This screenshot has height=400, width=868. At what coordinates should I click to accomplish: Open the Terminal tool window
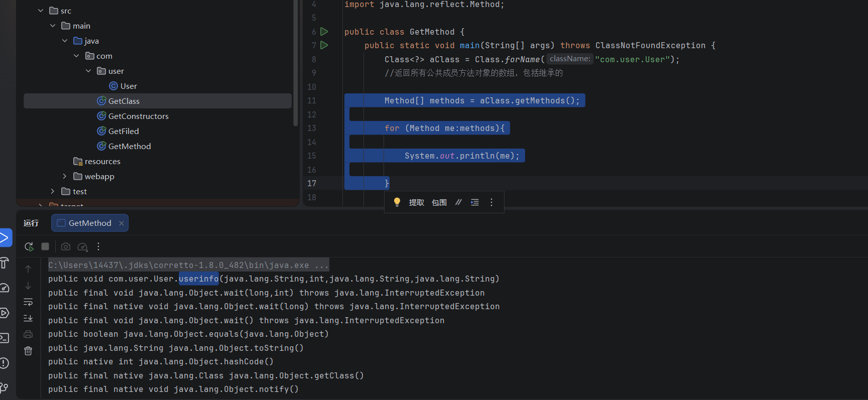5,338
